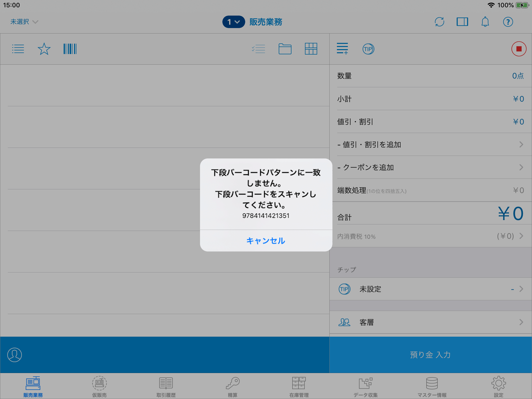
Task: Open the TIP icon in the toolbar
Action: (368, 49)
